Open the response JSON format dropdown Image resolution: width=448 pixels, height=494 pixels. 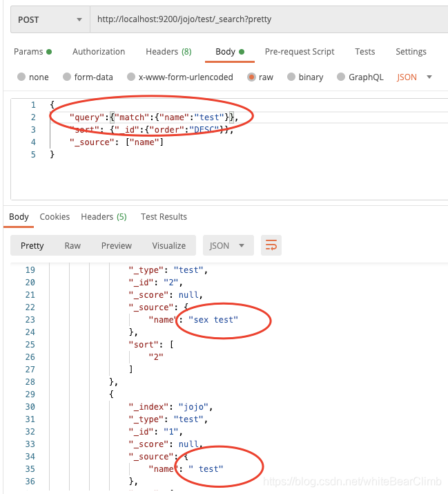[x=228, y=245]
